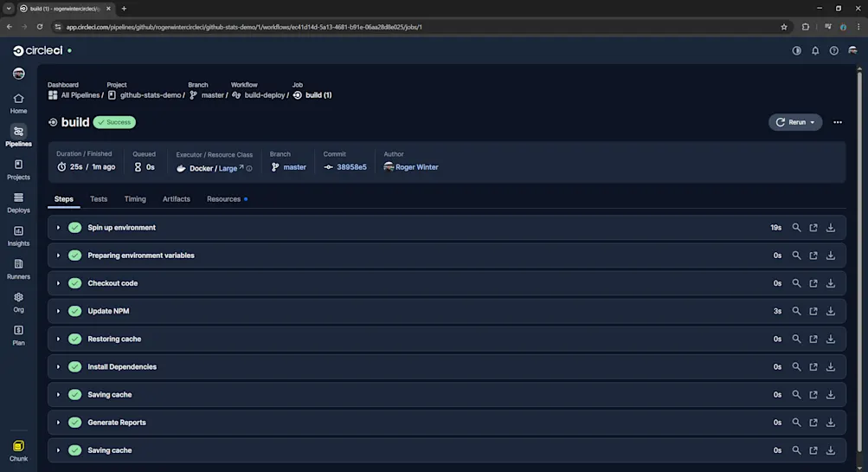Expand the Install Dependencies step
Image resolution: width=868 pixels, height=472 pixels.
tap(58, 366)
